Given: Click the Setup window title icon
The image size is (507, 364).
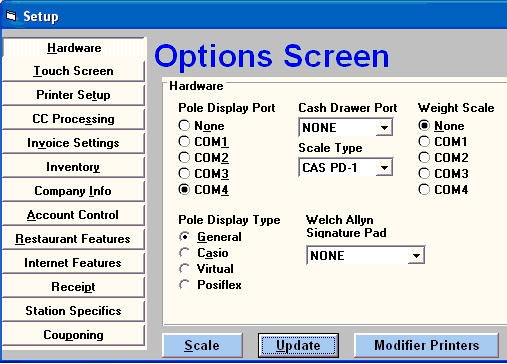Looking at the screenshot, I should pos(11,16).
